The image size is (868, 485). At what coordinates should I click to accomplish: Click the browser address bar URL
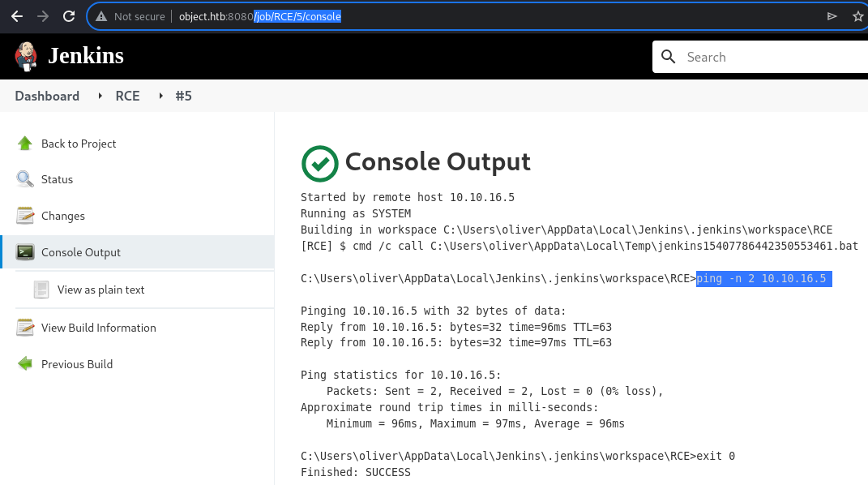pyautogui.click(x=259, y=16)
